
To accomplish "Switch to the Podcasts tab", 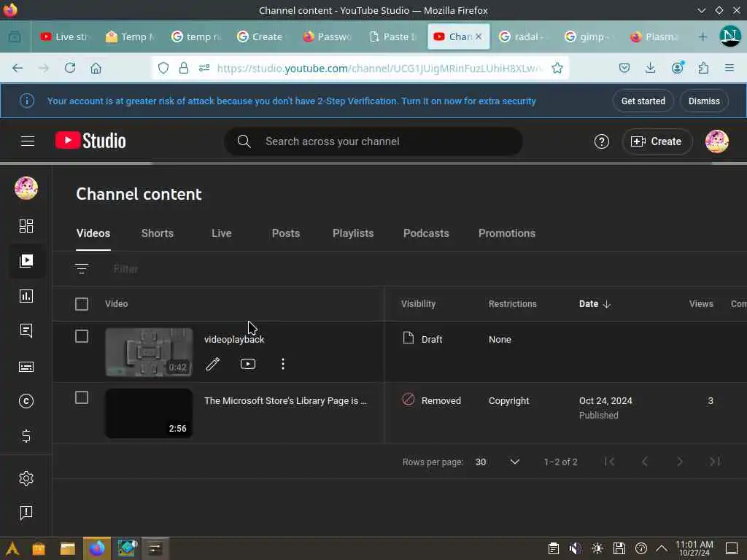I will 426,233.
